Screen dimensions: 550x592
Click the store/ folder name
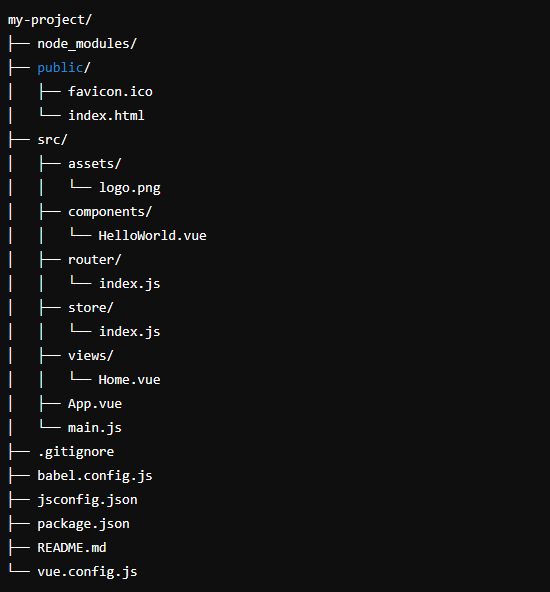91,308
